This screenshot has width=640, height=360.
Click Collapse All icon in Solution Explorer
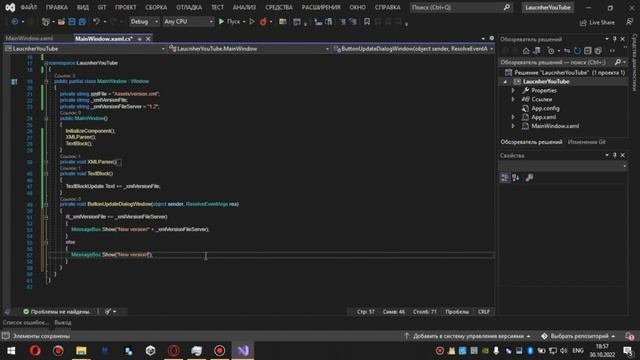tap(588, 51)
